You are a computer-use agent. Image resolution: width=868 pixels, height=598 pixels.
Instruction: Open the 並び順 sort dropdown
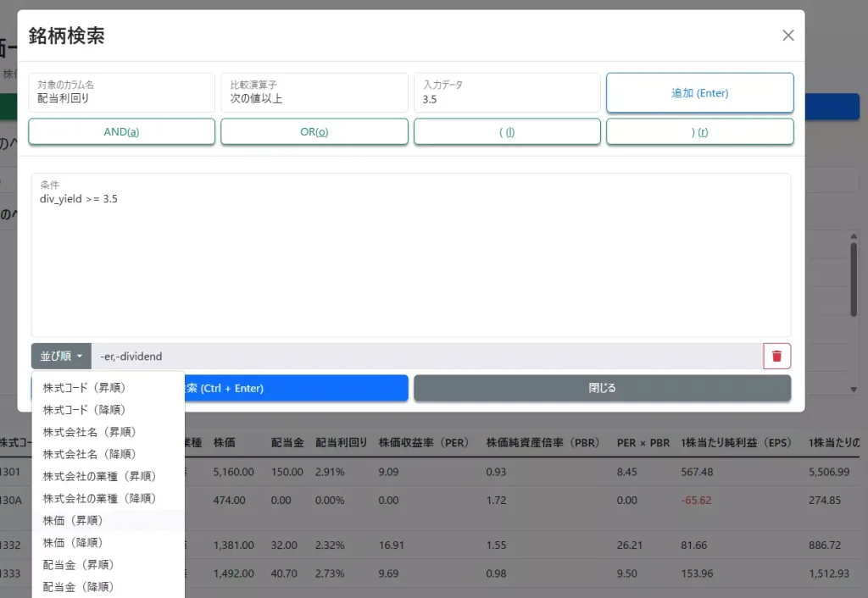coord(61,356)
